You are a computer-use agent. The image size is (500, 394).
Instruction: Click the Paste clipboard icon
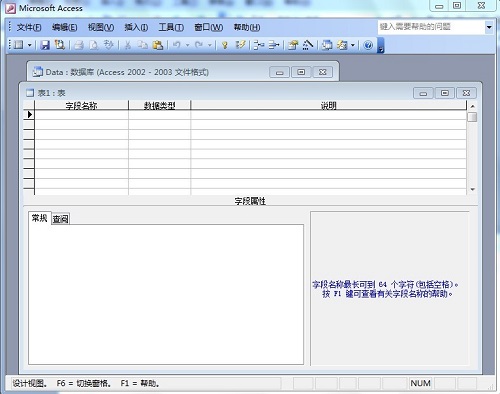point(157,45)
